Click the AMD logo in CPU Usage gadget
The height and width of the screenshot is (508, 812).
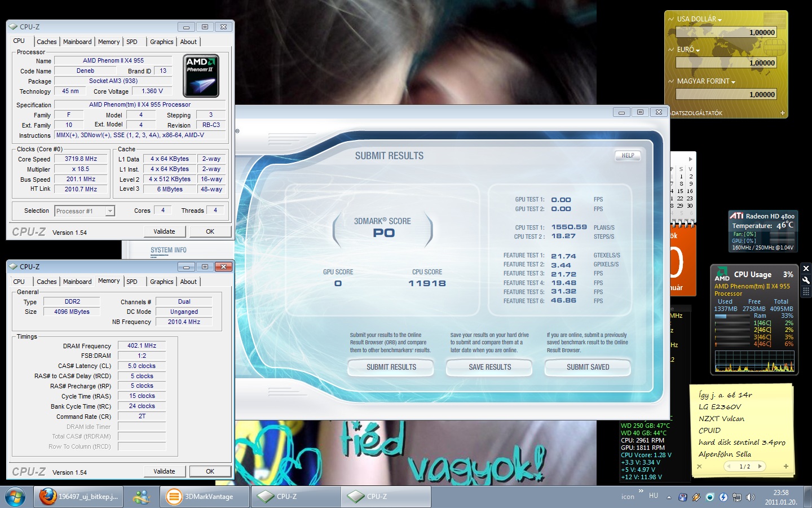coord(722,274)
